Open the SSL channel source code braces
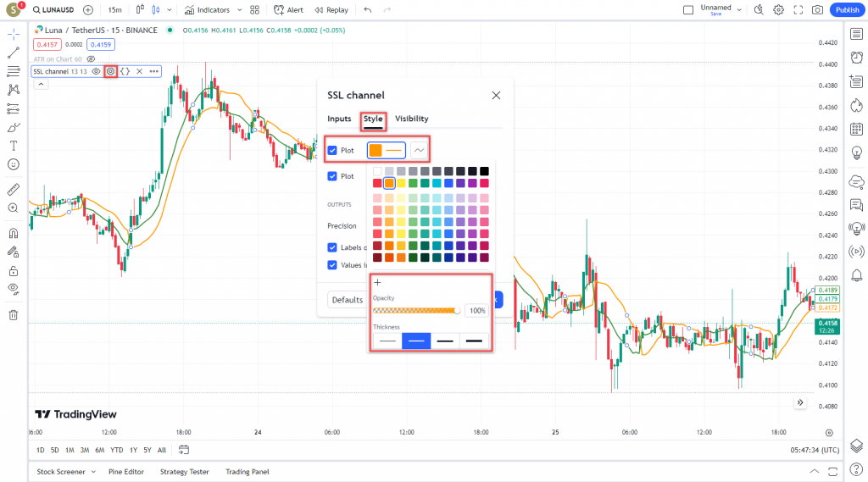Image resolution: width=868 pixels, height=482 pixels. [x=125, y=71]
